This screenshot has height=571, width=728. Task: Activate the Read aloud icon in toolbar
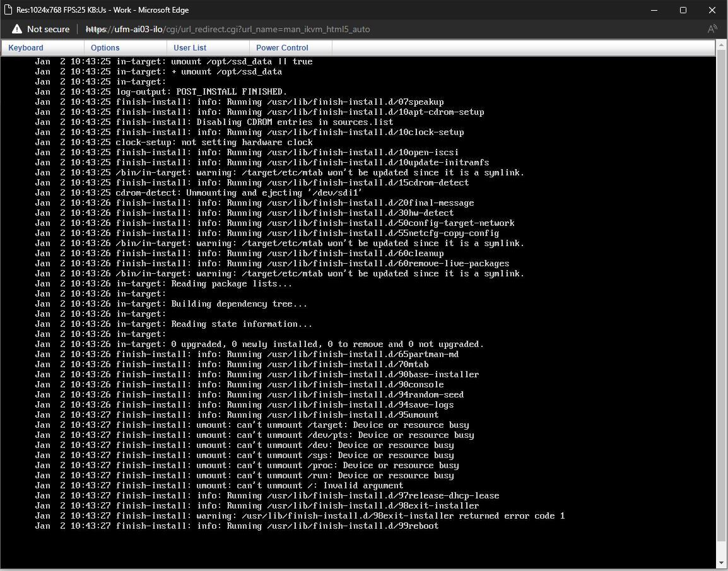[712, 28]
